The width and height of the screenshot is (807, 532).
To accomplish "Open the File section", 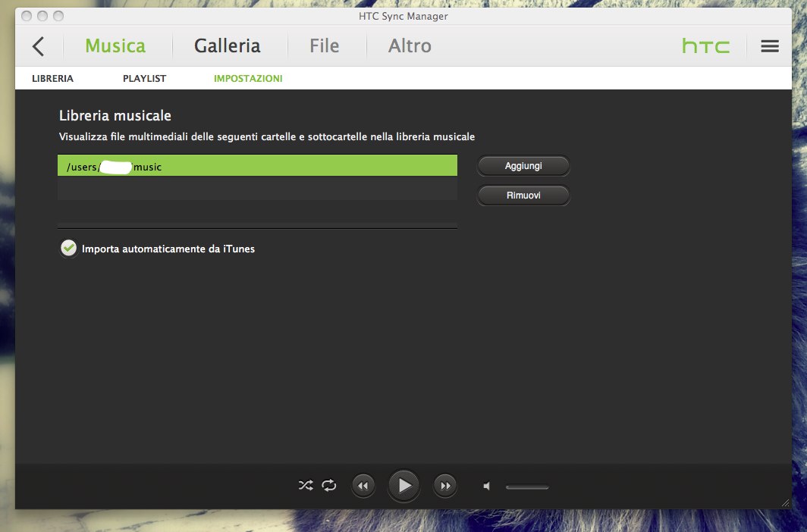I will tap(325, 45).
